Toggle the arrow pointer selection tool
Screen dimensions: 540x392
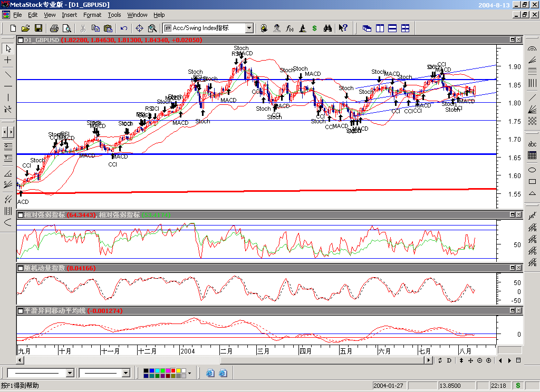click(8, 48)
